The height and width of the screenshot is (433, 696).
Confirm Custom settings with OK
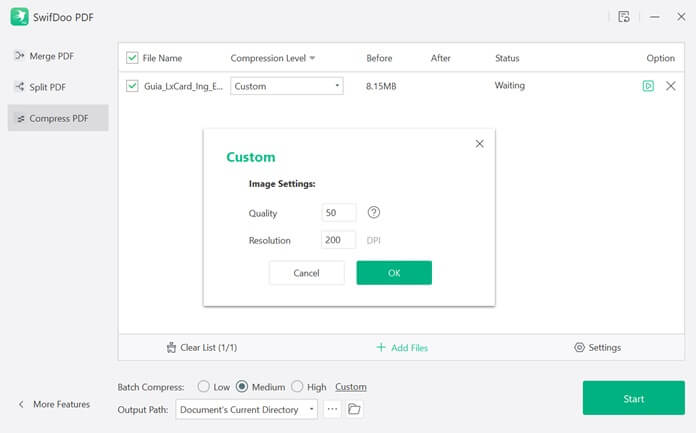pyautogui.click(x=394, y=273)
